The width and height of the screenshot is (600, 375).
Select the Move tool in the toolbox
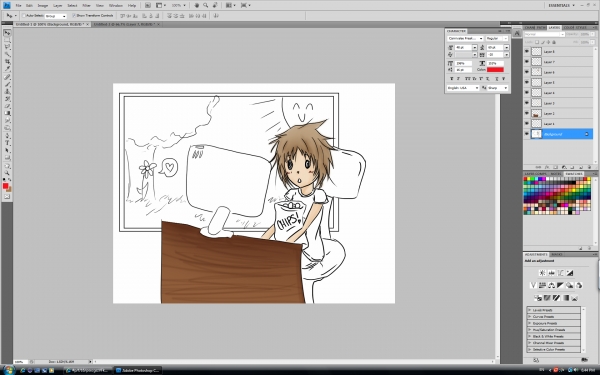click(x=7, y=33)
